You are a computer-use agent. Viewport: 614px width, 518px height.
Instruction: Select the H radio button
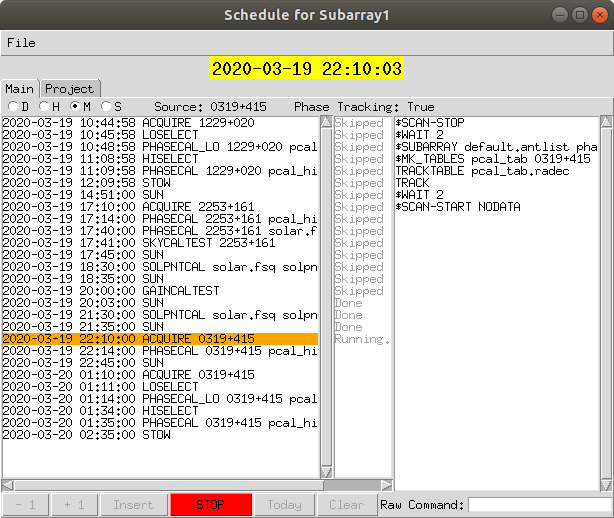pyautogui.click(x=44, y=106)
